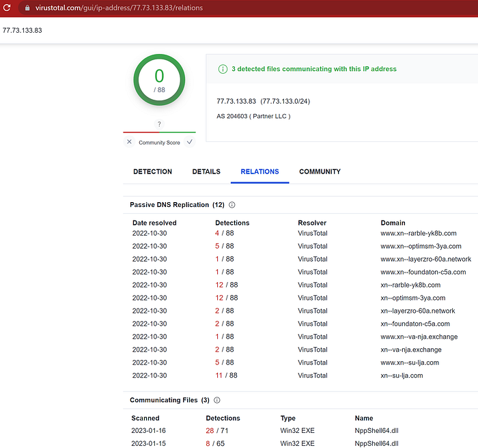Reload the page with the refresh icon
Viewport: 478px width, 448px height.
[x=7, y=8]
